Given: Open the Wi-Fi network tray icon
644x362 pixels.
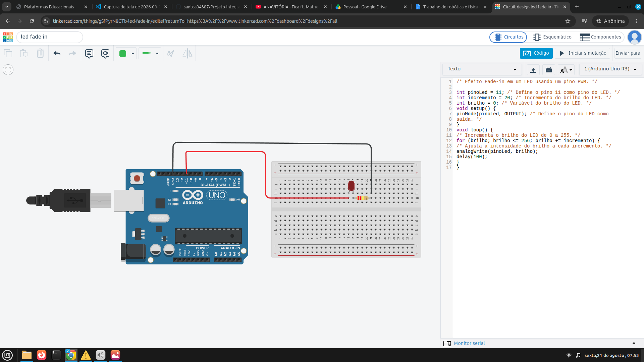Looking at the screenshot, I should coord(569,355).
